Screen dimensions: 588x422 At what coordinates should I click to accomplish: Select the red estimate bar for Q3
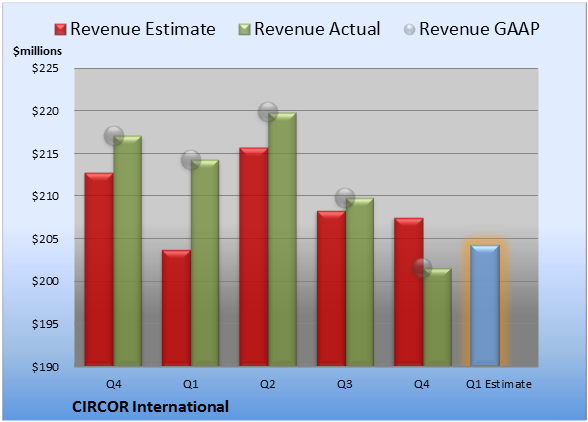331,288
